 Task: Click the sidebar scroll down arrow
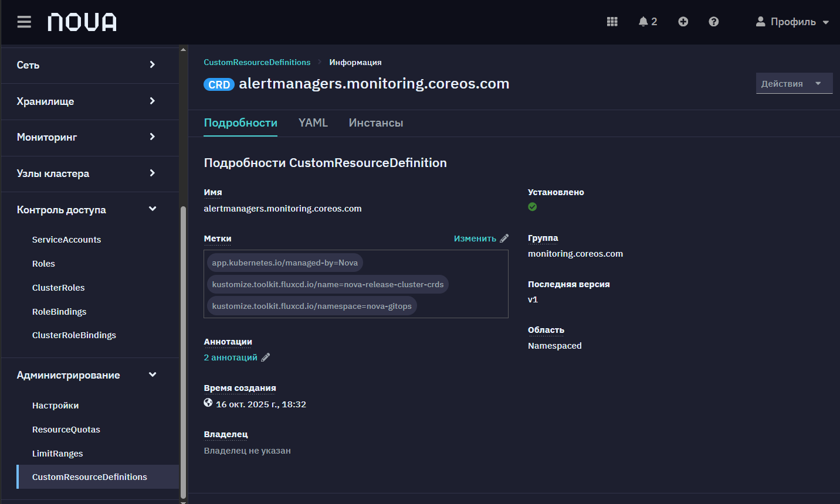[x=183, y=501]
